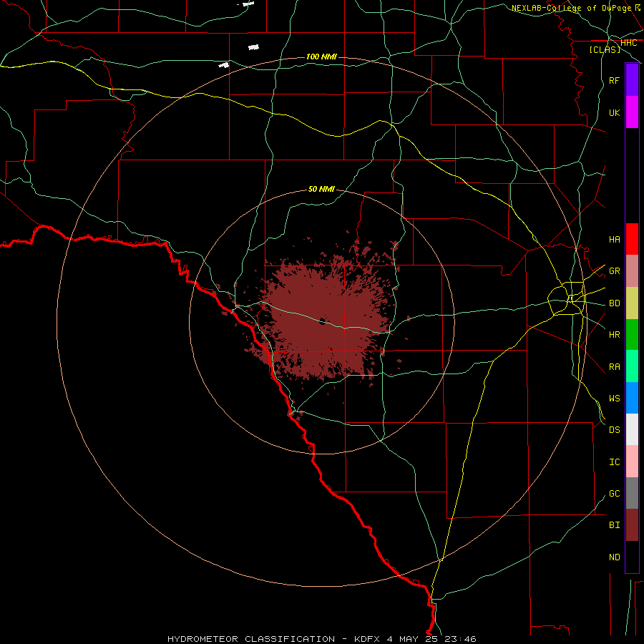Click the GR pink-brown legend swatch
This screenshot has width=644, height=644.
(632, 271)
